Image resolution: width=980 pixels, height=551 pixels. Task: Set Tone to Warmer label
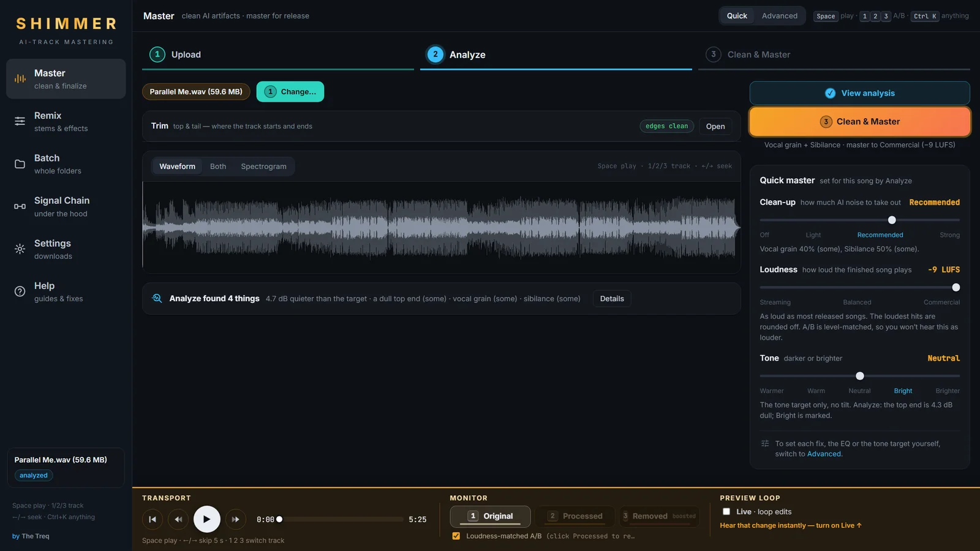(x=772, y=391)
